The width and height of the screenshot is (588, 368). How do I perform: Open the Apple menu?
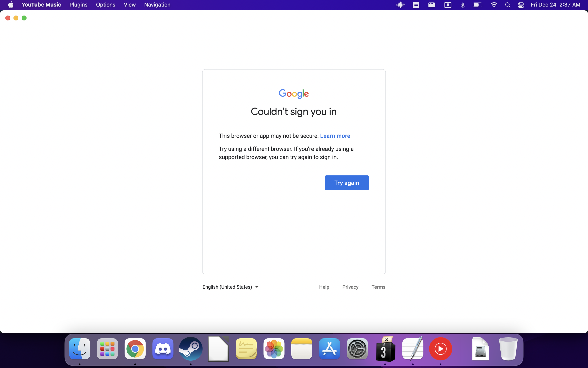point(11,5)
